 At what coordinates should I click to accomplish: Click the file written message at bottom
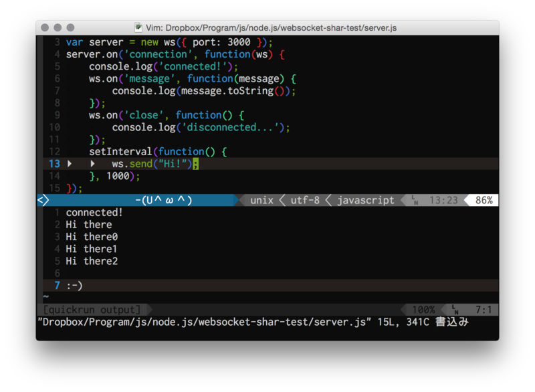click(253, 322)
